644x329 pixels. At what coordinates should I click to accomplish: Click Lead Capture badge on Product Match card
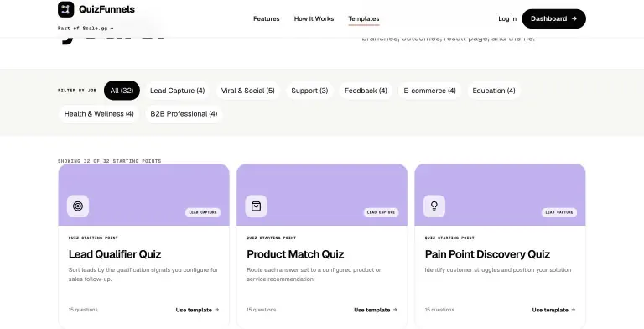click(x=382, y=212)
